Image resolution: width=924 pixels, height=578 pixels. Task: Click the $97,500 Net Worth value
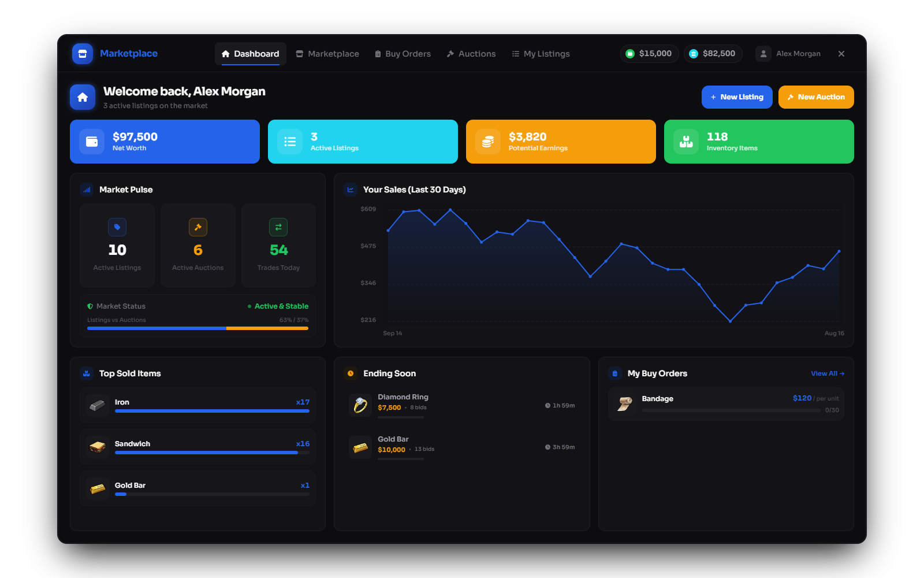coord(135,137)
